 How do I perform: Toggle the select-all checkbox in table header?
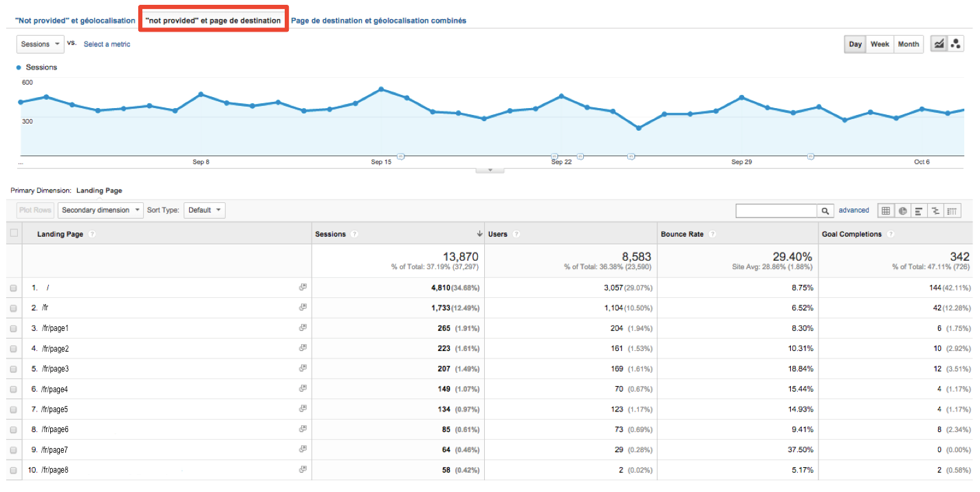click(14, 233)
